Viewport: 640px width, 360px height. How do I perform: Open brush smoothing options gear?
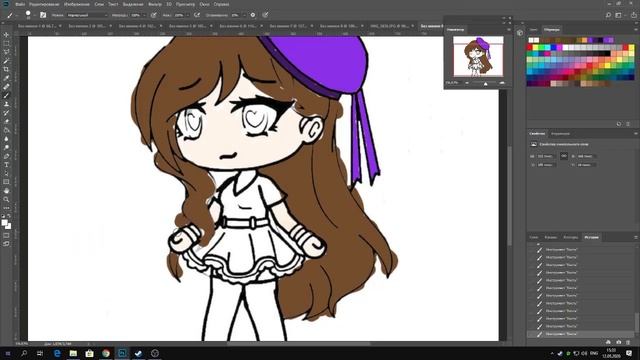pyautogui.click(x=253, y=15)
